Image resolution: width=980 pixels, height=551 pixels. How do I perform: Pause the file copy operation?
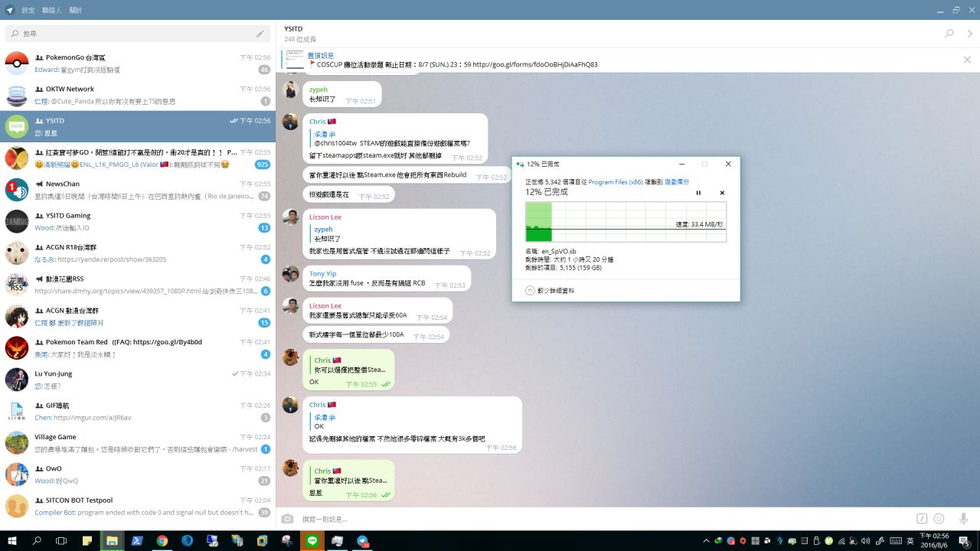(x=698, y=193)
